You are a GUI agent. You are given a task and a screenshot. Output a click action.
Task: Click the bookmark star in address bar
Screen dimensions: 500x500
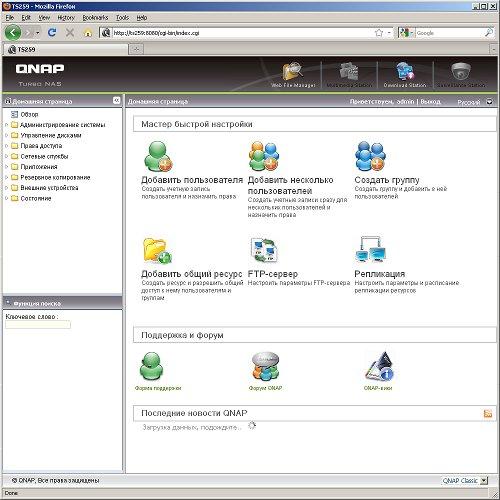(x=379, y=33)
